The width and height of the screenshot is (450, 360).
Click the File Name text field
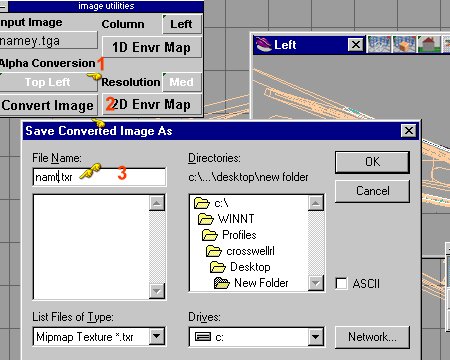coord(99,177)
